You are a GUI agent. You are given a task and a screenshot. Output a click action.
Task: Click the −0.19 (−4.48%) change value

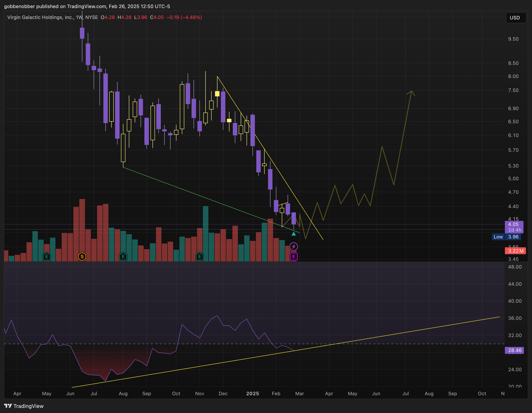[x=184, y=17]
